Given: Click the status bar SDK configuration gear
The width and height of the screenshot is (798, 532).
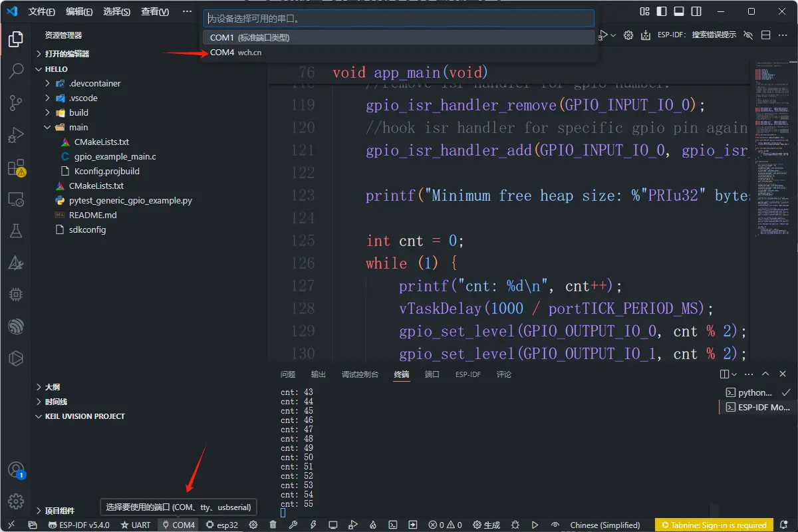Looking at the screenshot, I should coord(253,525).
